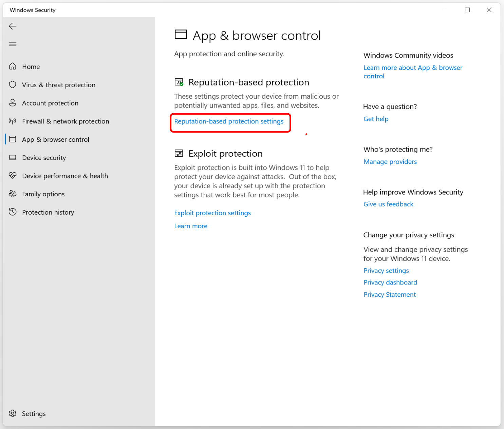Screen dimensions: 504x429
Task: Close the Windows Security window
Action: pyautogui.click(x=489, y=10)
